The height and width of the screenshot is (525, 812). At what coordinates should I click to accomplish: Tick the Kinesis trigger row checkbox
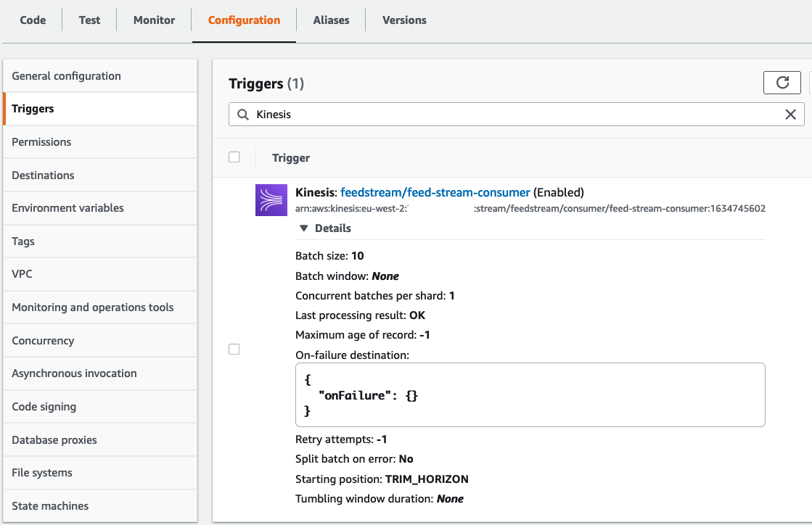click(234, 350)
